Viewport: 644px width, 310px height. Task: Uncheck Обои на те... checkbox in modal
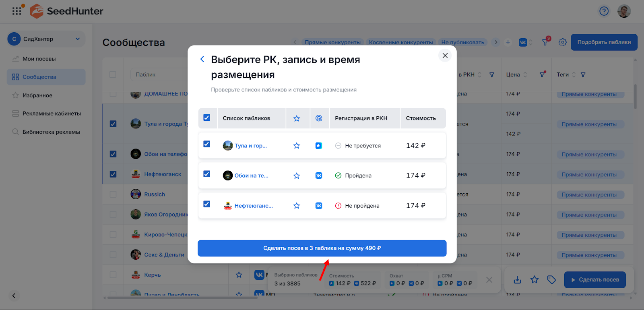[207, 174]
